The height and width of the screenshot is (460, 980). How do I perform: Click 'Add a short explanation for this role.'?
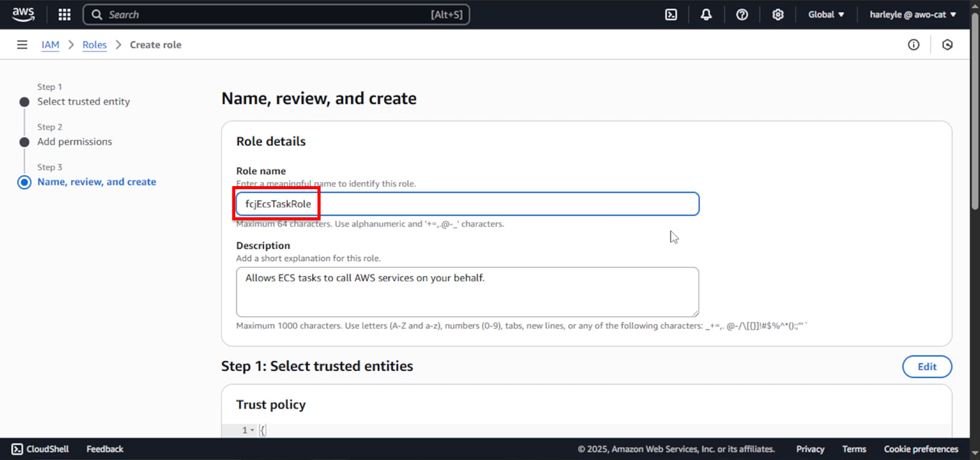308,258
